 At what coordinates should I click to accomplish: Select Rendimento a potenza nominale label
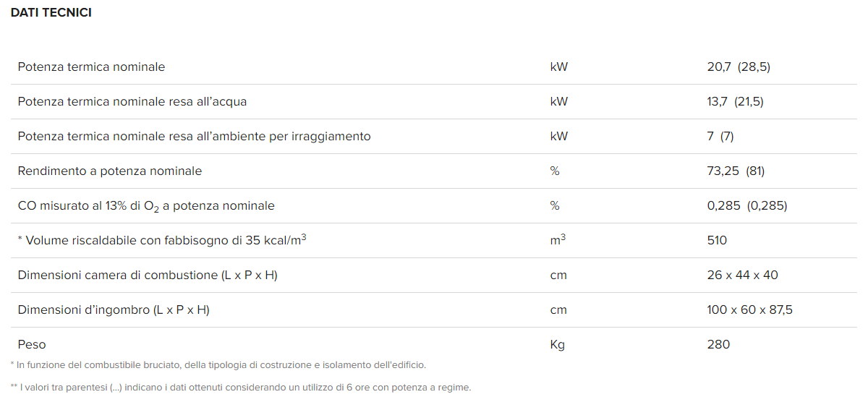(110, 171)
